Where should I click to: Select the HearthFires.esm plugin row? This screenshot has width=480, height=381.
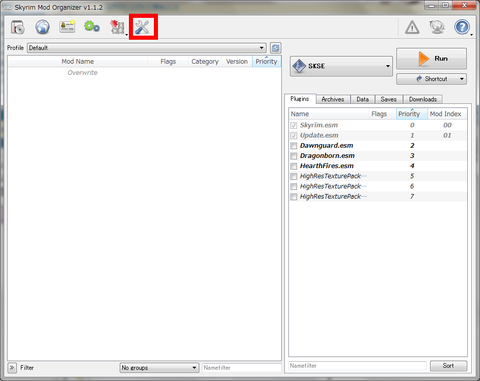(x=378, y=166)
